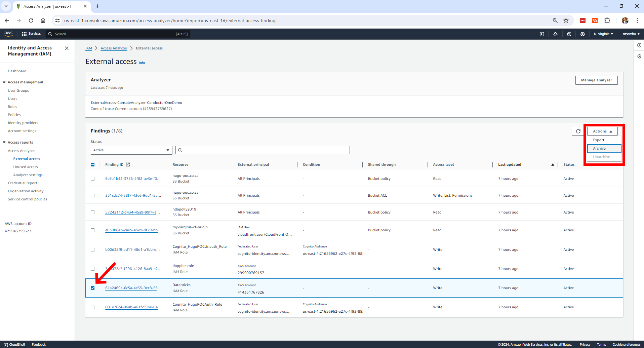Open the notifications bell icon
Screen dimensions: 644x348
555,34
